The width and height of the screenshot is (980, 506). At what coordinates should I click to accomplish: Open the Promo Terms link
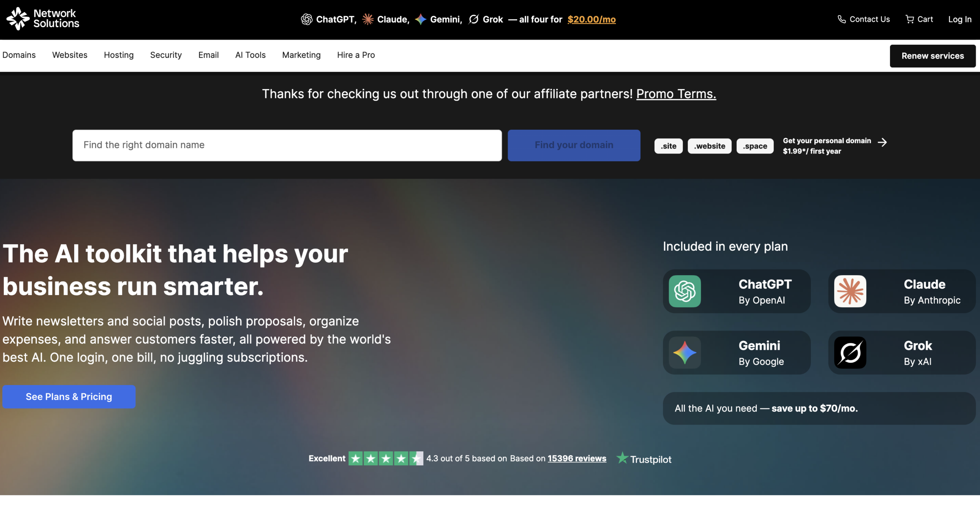[676, 94]
